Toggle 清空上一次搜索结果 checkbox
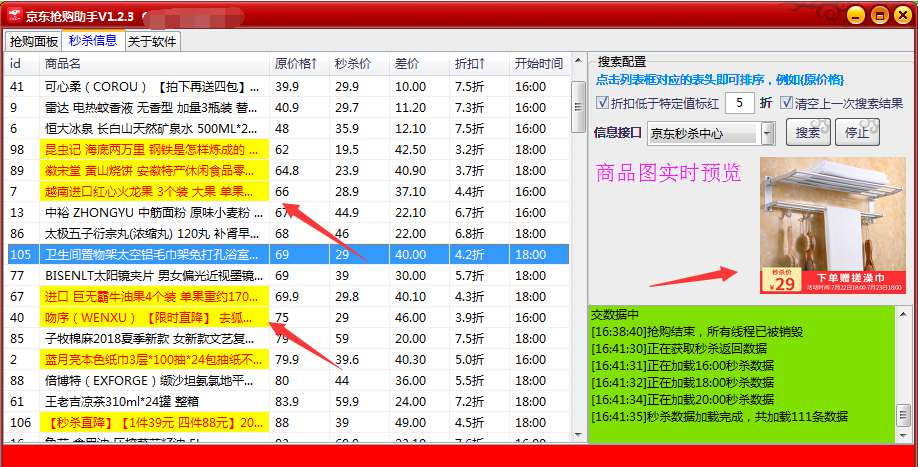 pyautogui.click(x=786, y=103)
